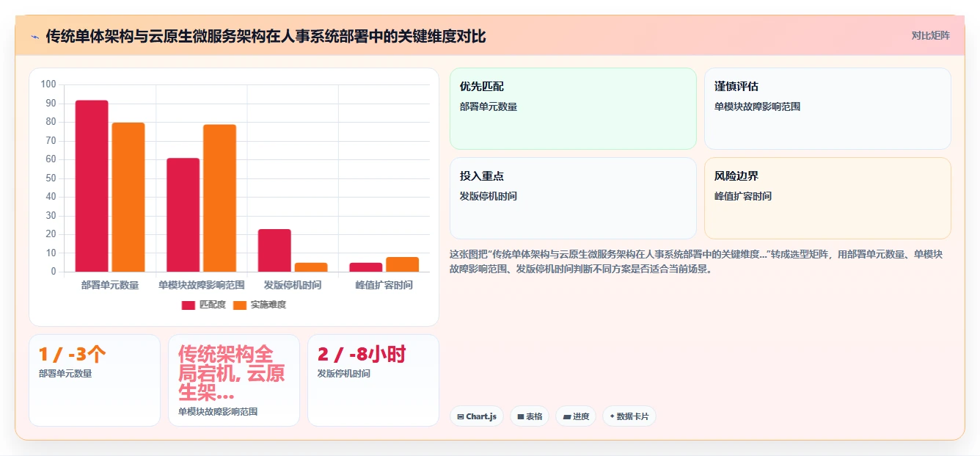This screenshot has width=980, height=456.
Task: Click the icon in the Chart.js chip
Action: 461,416
